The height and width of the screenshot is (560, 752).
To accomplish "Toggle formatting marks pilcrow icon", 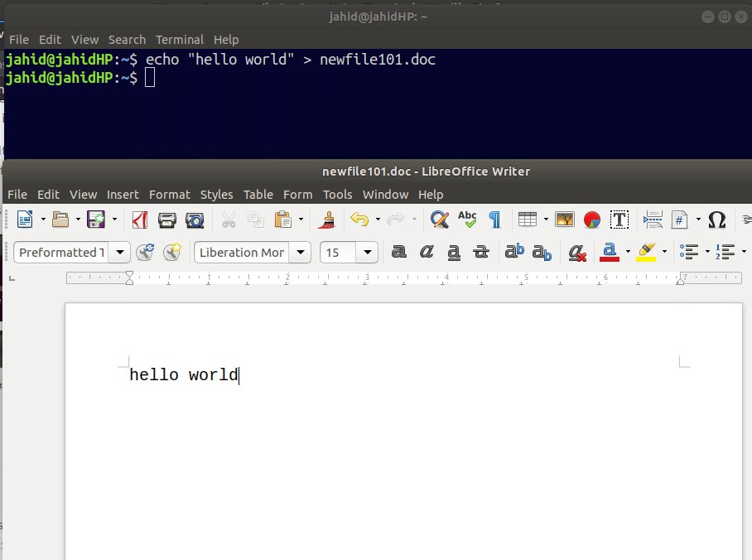I will 494,220.
